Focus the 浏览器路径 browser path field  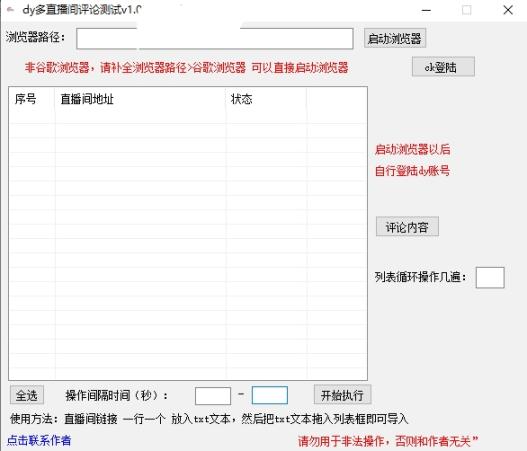[x=214, y=39]
